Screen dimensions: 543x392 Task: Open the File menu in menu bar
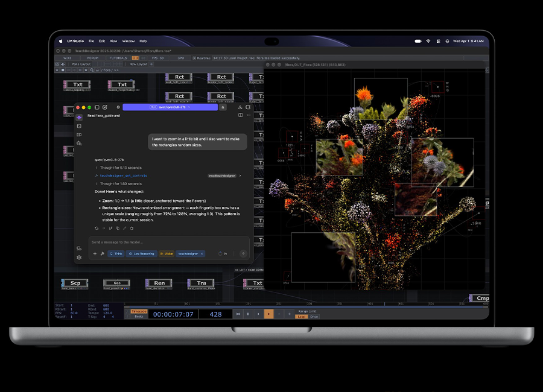(x=92, y=41)
